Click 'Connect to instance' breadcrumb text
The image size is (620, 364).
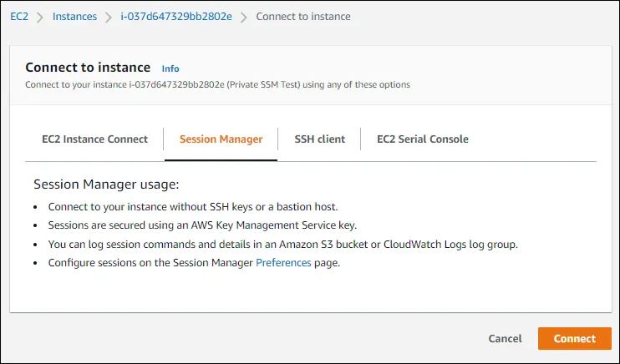(x=303, y=17)
